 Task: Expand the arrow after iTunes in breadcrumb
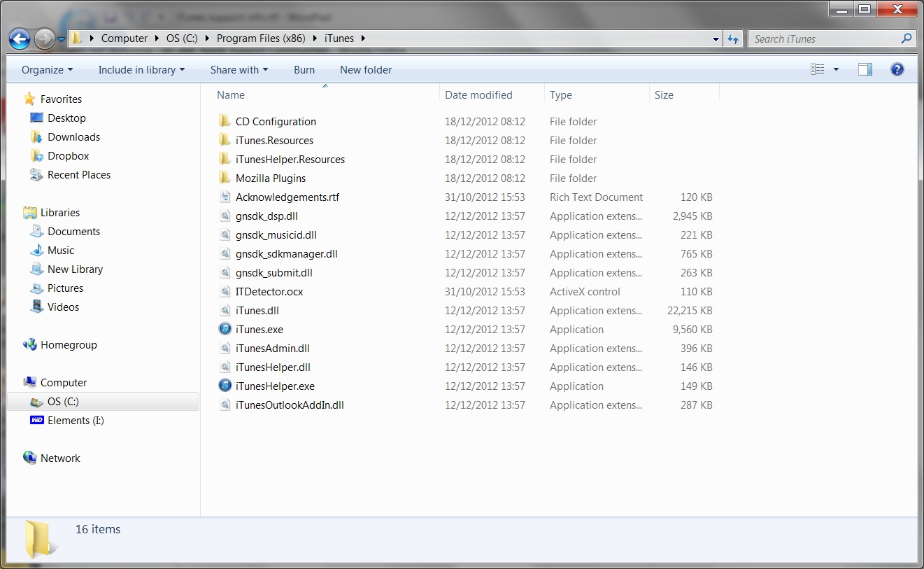pyautogui.click(x=363, y=38)
